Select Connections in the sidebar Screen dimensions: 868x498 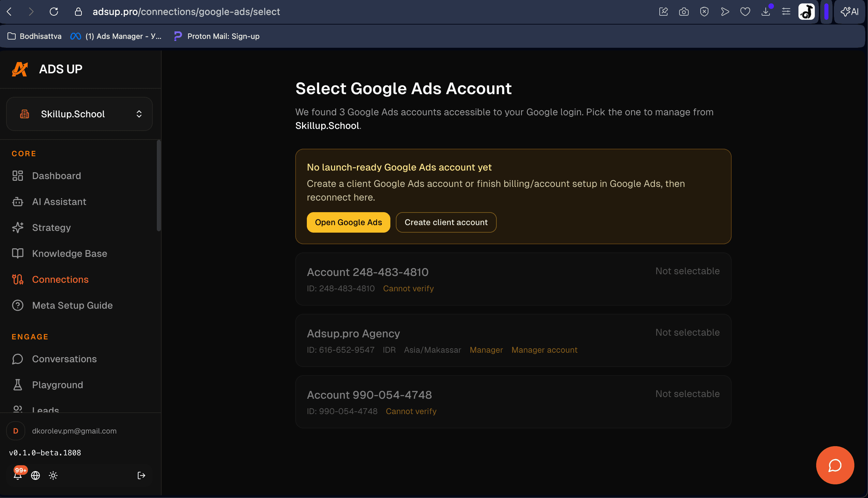(x=60, y=279)
